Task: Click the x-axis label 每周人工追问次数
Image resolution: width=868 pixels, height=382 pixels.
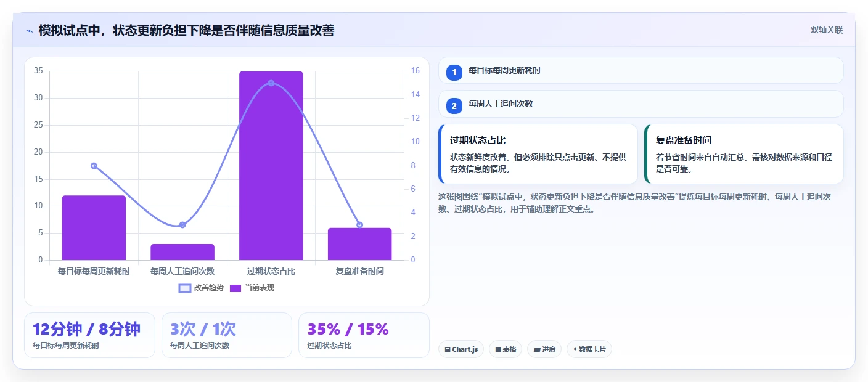Action: pyautogui.click(x=182, y=271)
